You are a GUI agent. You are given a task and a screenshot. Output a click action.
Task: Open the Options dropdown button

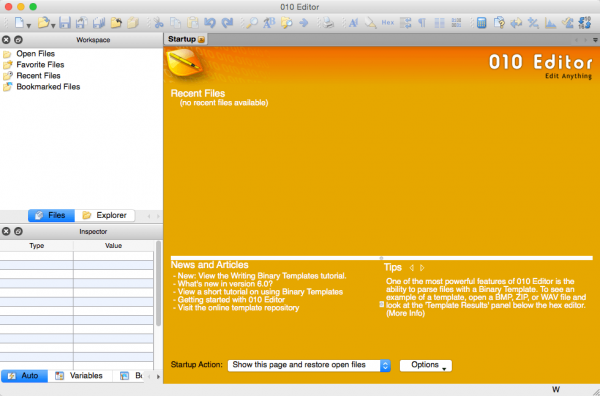[426, 365]
